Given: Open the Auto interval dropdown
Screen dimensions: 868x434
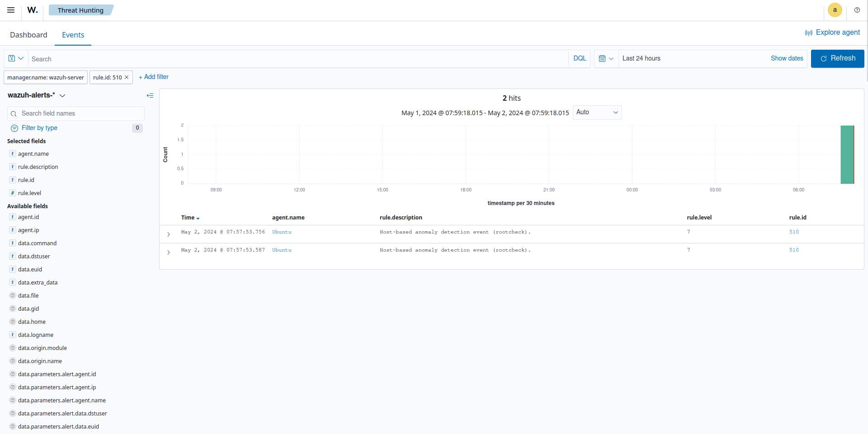Looking at the screenshot, I should click(597, 112).
